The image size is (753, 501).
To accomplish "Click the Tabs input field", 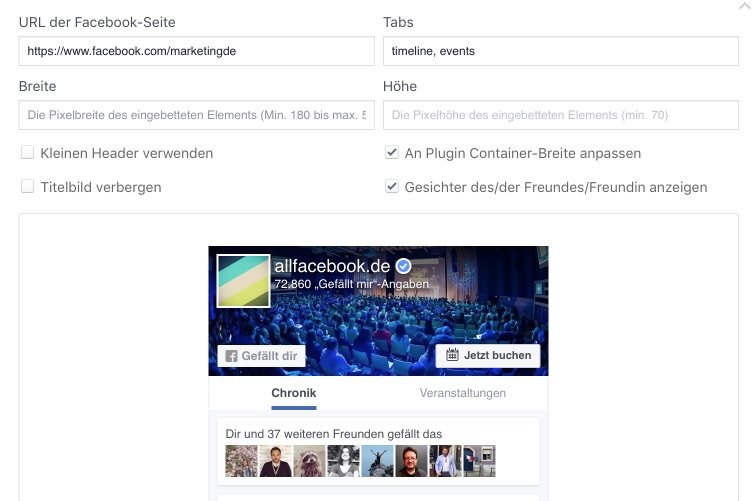I will pos(560,51).
